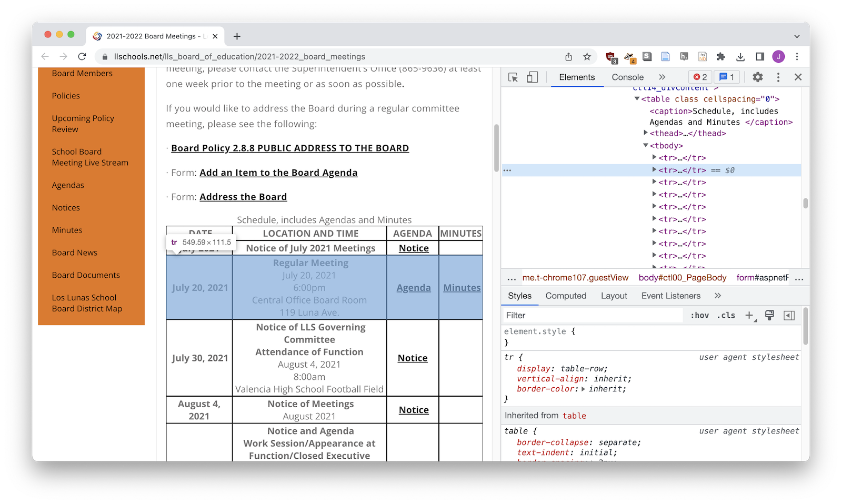
Task: Toggle the Chrome side panel
Action: [x=759, y=56]
